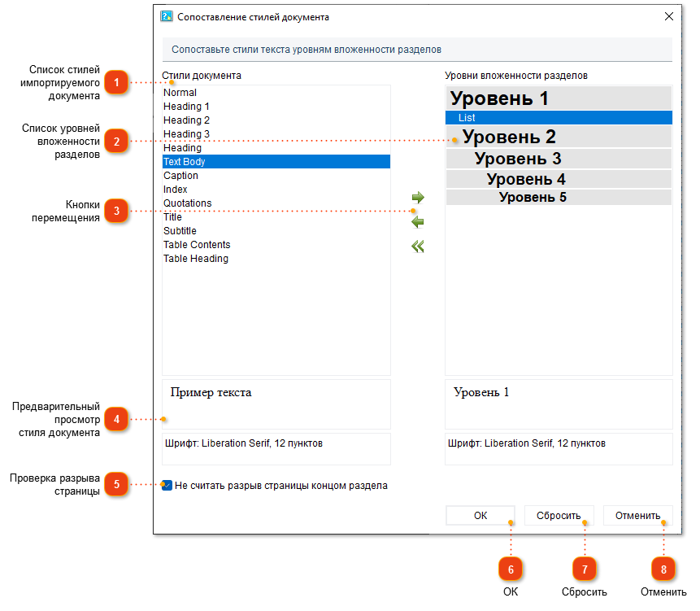Select Normal style in document styles list

click(x=180, y=93)
